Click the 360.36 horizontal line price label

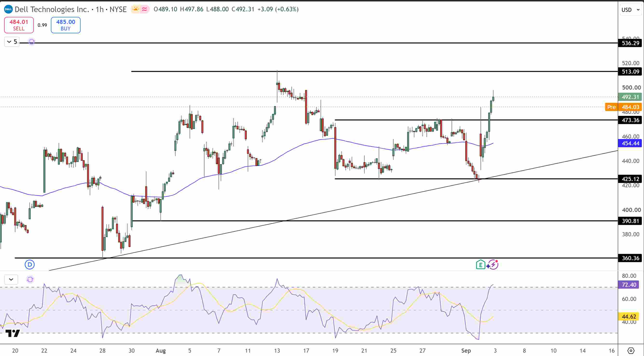tap(630, 258)
